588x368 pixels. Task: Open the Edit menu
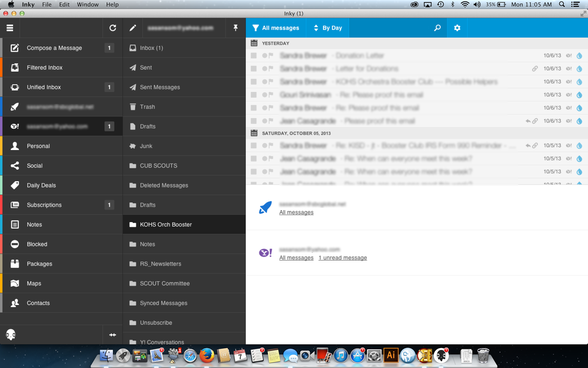[x=64, y=4]
